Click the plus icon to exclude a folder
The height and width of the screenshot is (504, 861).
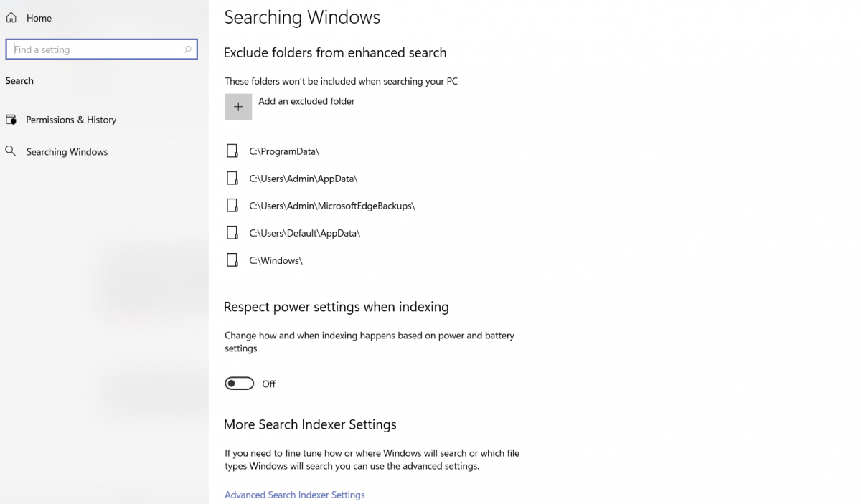(238, 106)
